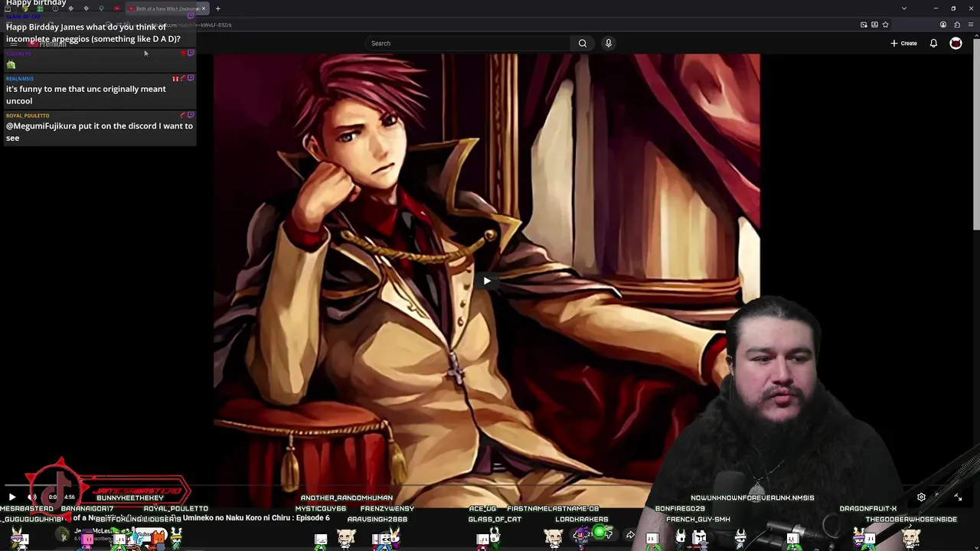Click the icon left of the star
Screen dimensions: 980x551
pyautogui.click(x=874, y=24)
